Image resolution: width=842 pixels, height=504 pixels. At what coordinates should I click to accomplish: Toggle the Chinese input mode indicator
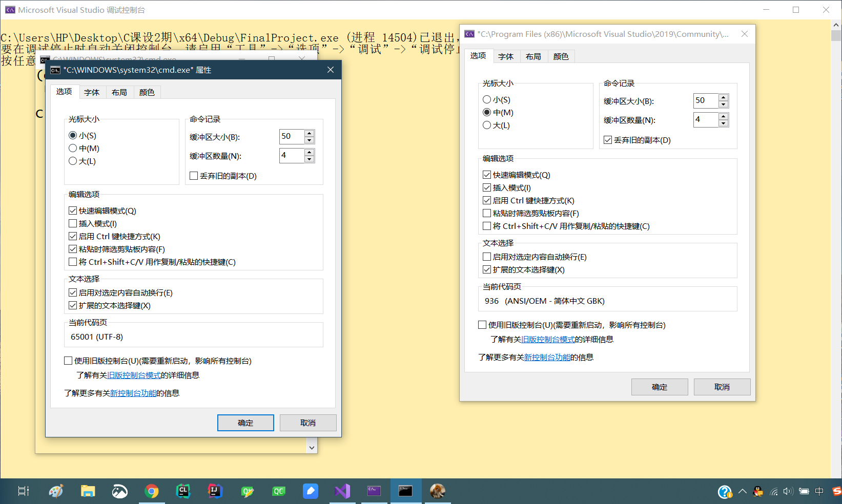point(819,492)
